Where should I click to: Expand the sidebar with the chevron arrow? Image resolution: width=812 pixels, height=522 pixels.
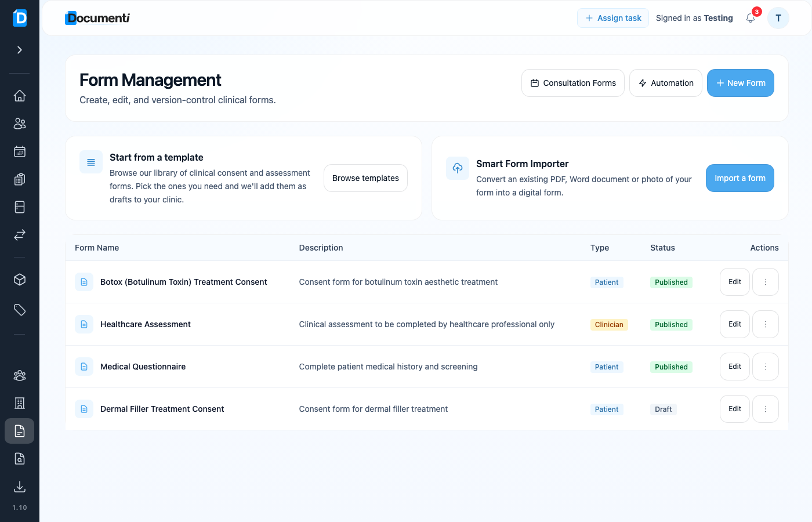tap(20, 50)
